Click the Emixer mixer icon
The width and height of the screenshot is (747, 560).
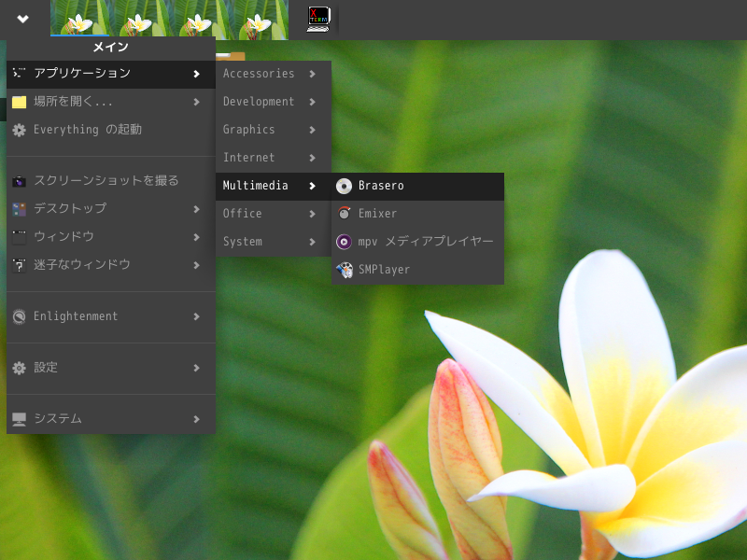click(x=344, y=214)
